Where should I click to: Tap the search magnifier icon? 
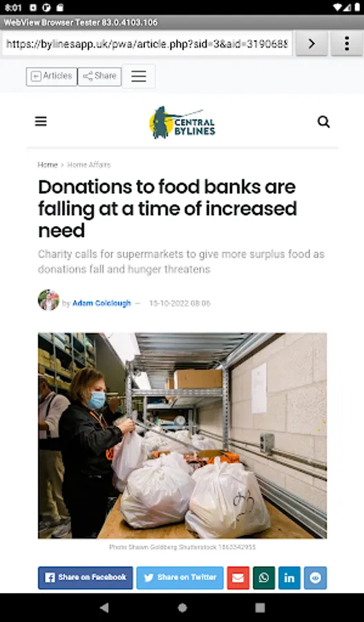click(323, 122)
